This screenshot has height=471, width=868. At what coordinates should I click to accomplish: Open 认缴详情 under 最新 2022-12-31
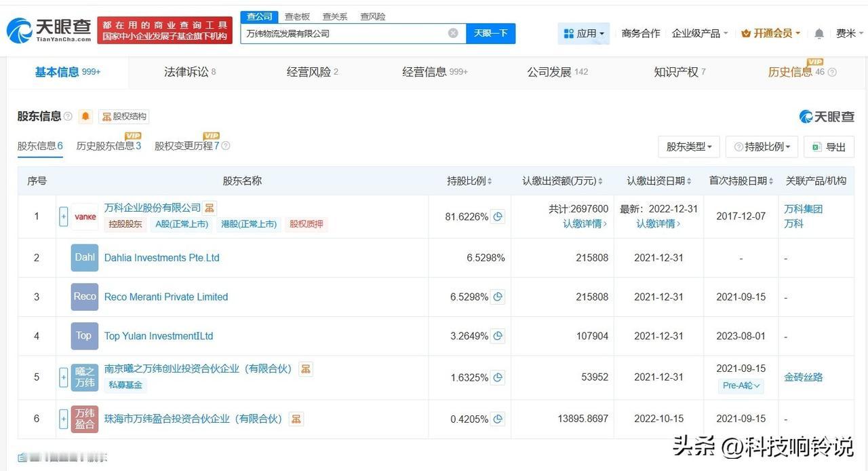658,224
